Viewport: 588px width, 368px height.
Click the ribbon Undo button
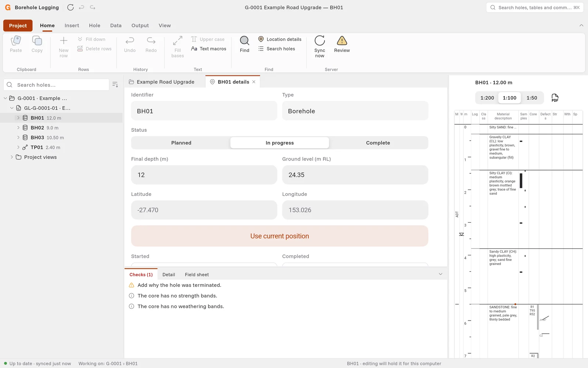tap(130, 44)
